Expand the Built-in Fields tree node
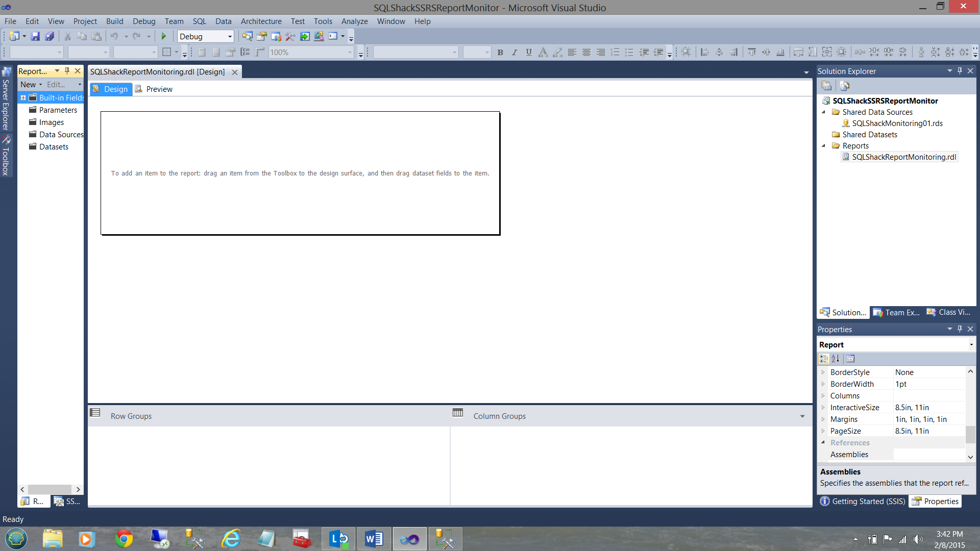The height and width of the screenshot is (551, 980). (23, 97)
